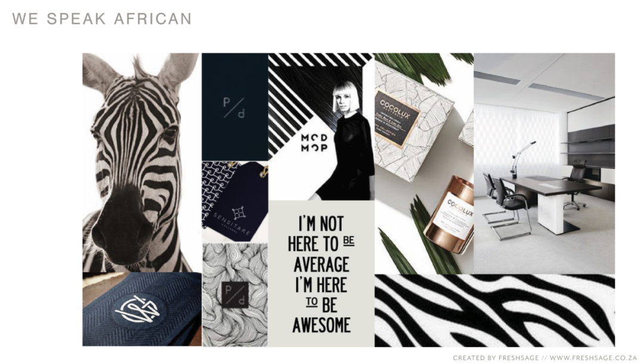This screenshot has width=644, height=363.
Task: Select the P/d logo on navy card
Action: [x=234, y=107]
